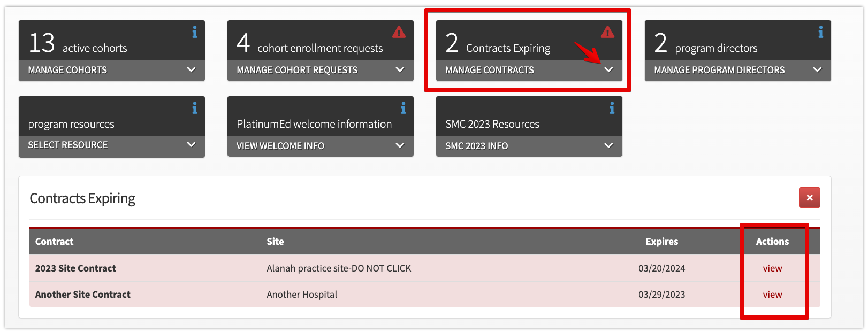868x333 pixels.
Task: Select the Contract column header
Action: (x=54, y=242)
